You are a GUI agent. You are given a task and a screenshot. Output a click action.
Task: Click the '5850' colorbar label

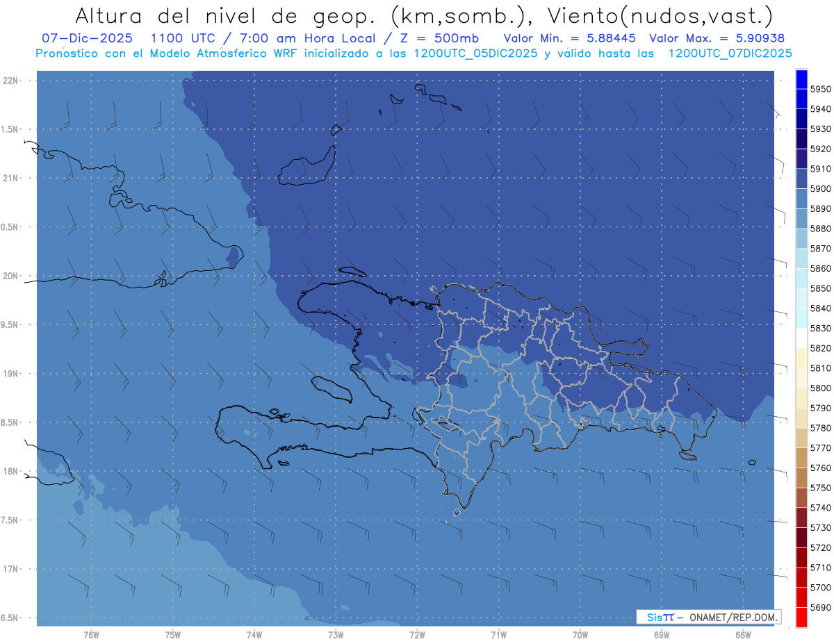pos(820,288)
